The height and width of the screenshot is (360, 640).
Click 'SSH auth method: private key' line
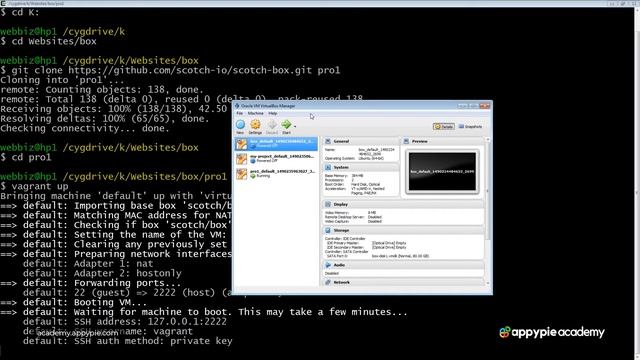pos(128,341)
